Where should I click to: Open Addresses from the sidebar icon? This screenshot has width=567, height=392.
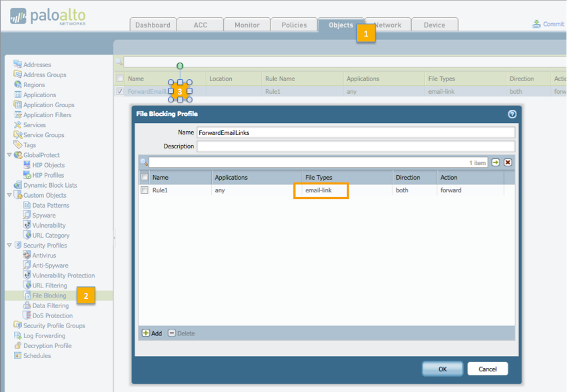point(18,65)
